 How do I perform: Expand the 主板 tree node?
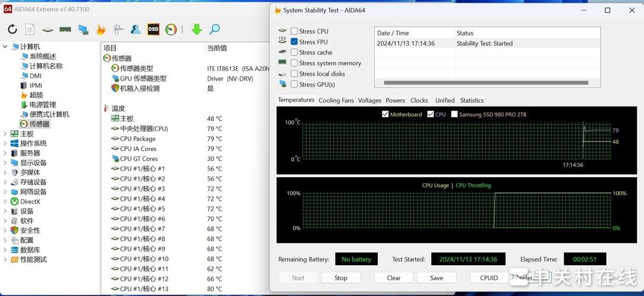click(x=5, y=134)
